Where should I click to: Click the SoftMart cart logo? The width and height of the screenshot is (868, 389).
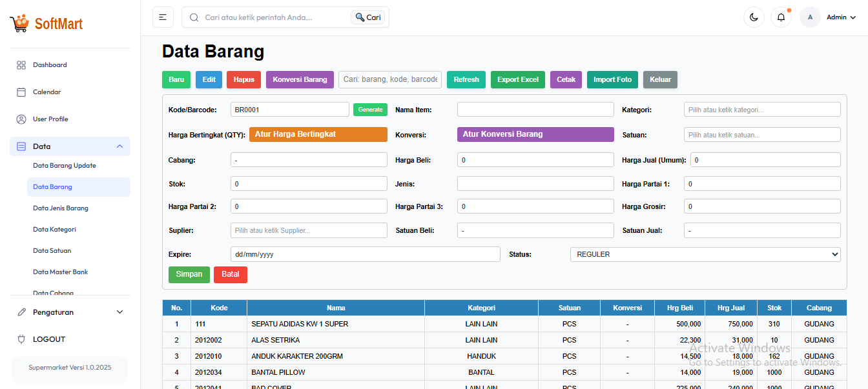tap(19, 24)
